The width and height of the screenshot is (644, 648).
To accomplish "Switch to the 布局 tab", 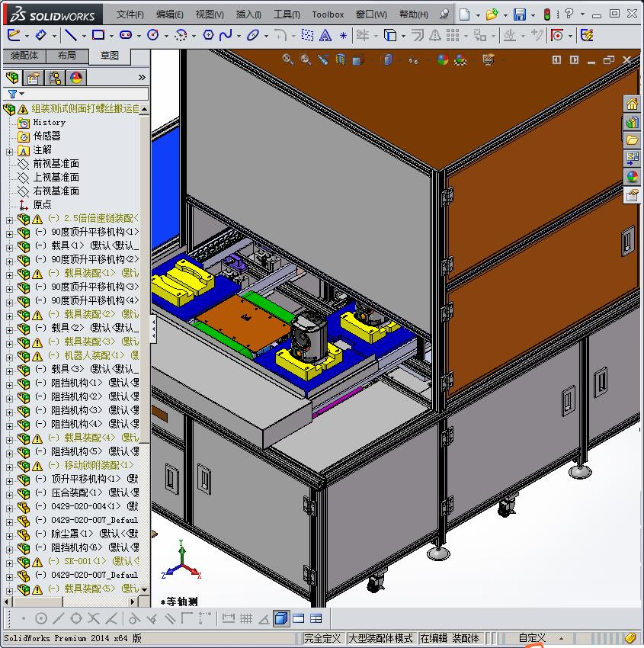I will 67,56.
